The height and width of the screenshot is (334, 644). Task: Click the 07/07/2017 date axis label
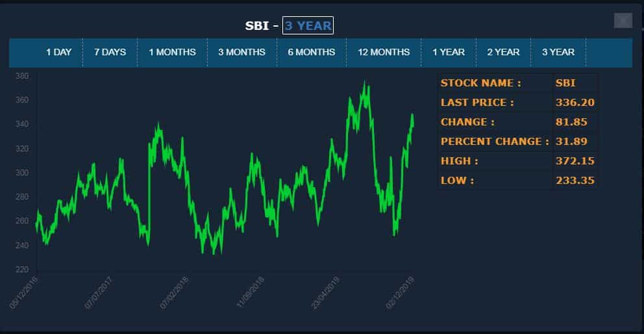99,293
